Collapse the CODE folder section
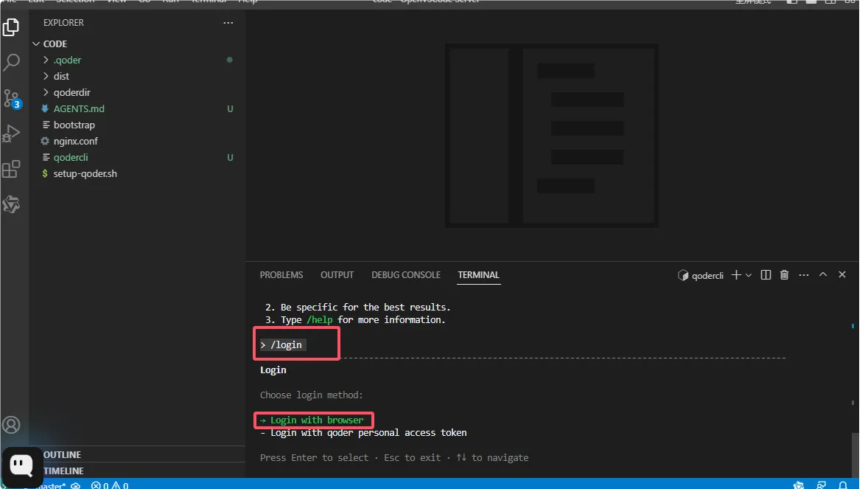This screenshot has height=489, width=868. pyautogui.click(x=137, y=44)
